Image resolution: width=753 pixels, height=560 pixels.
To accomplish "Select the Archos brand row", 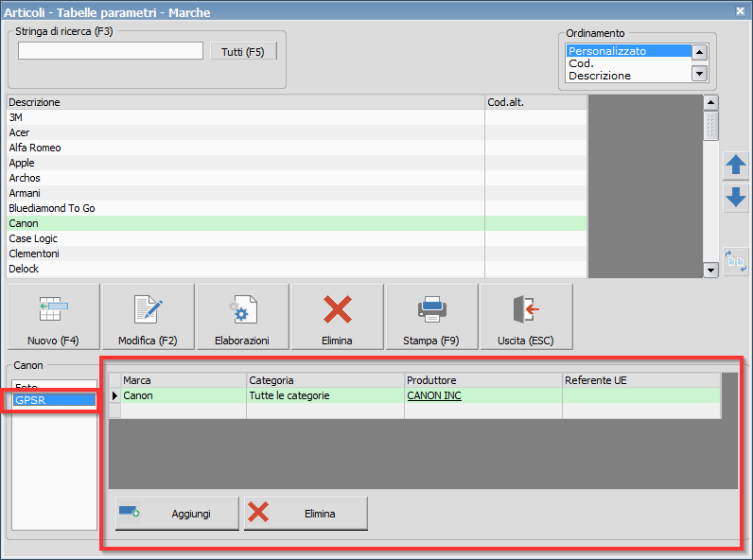I will point(297,178).
